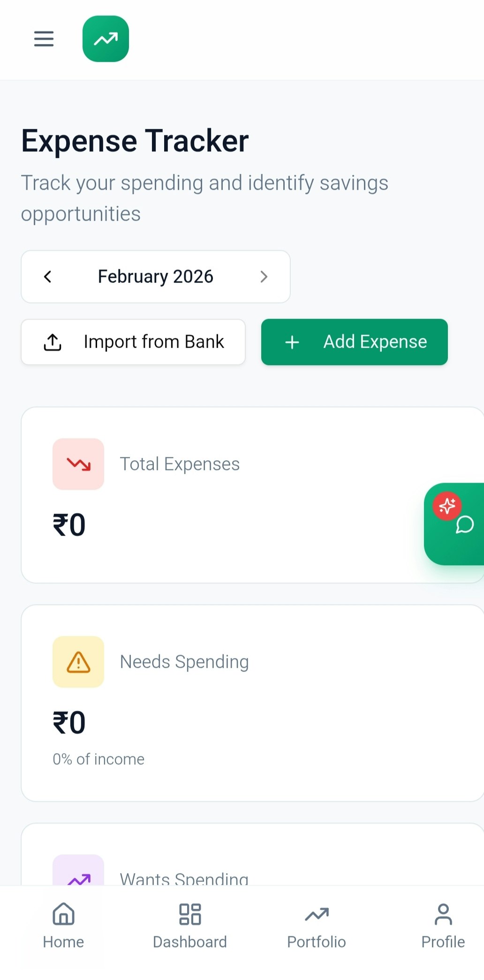Click the Add Expense button

tap(354, 342)
